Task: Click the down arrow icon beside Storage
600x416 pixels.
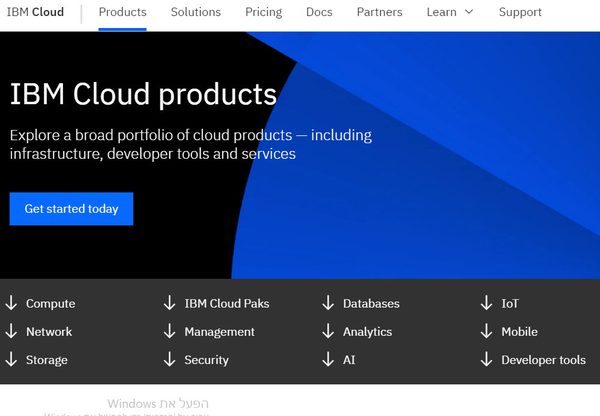Action: tap(11, 359)
